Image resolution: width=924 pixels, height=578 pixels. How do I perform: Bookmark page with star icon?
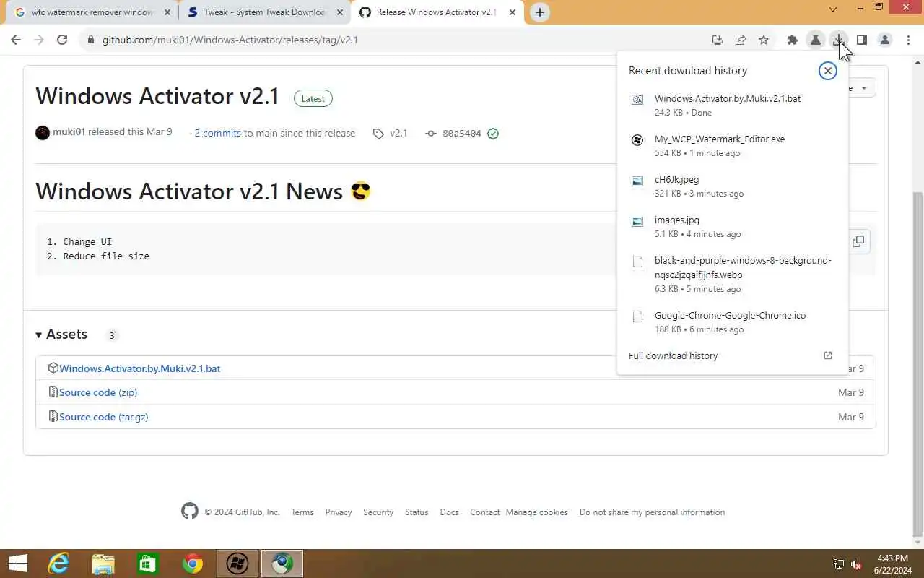click(764, 40)
